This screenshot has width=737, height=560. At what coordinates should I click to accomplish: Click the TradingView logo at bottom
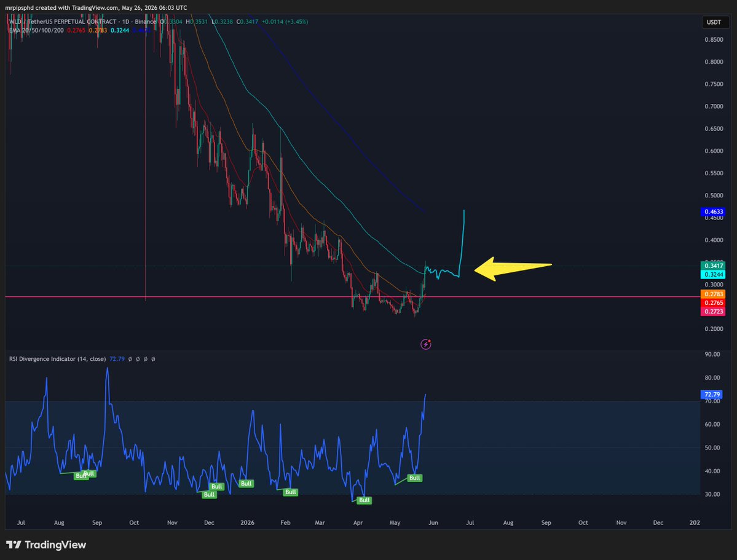[46, 545]
